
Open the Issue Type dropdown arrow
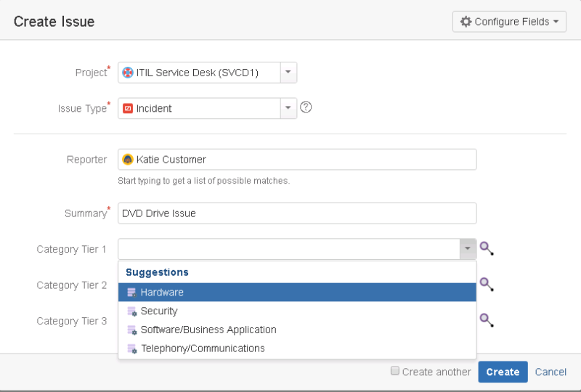point(288,108)
